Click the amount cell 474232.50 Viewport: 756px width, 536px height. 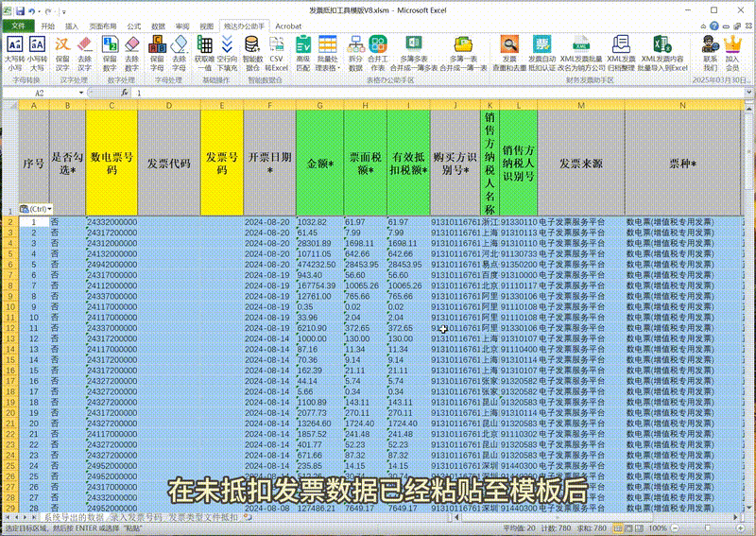[319, 265]
